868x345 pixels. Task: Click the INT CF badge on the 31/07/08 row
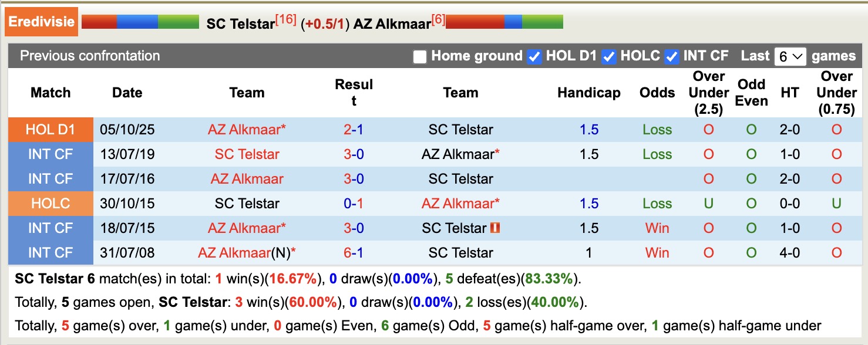pyautogui.click(x=51, y=253)
